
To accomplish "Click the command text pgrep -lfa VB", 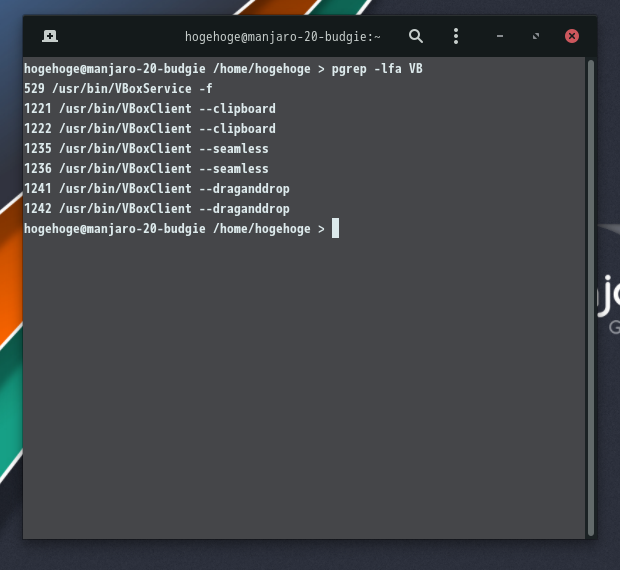I will click(377, 69).
